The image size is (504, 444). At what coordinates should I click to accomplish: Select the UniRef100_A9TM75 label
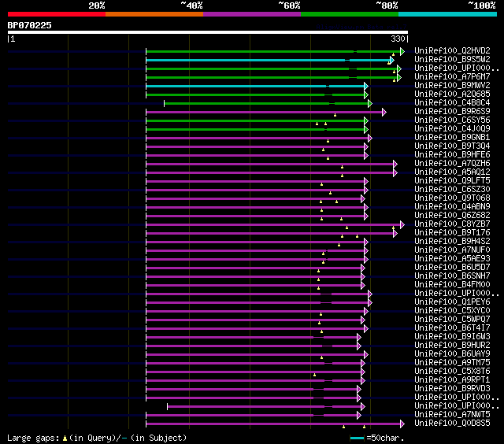coord(452,363)
